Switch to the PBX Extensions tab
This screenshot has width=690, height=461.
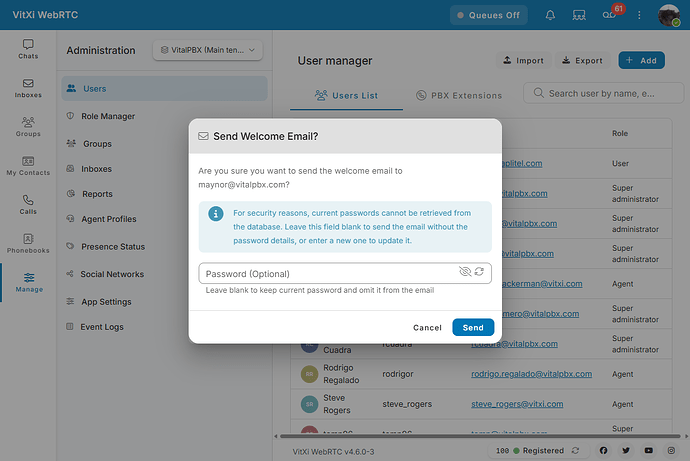click(459, 95)
